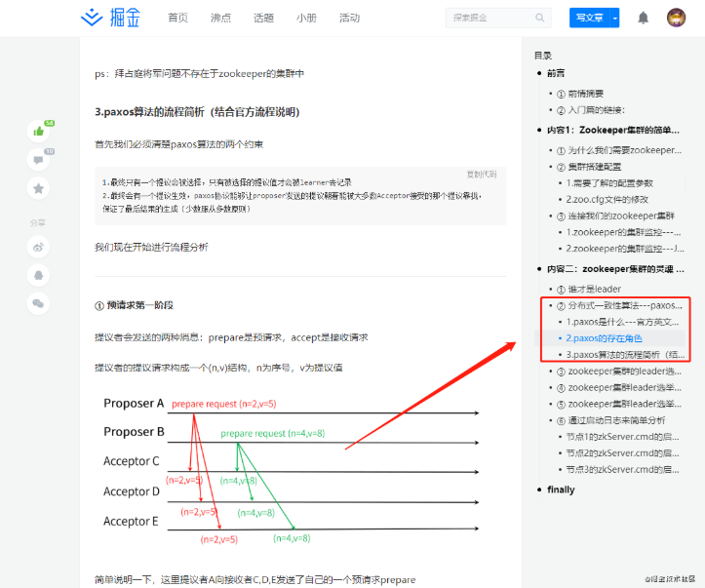
Task: Jump to ② 分布式一致性算法---paxos entry
Action: 619,305
